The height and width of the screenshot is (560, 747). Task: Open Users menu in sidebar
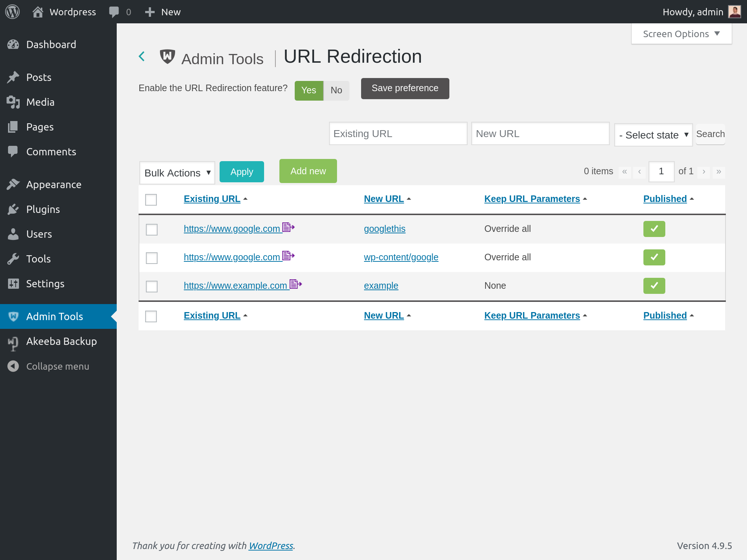point(58,234)
